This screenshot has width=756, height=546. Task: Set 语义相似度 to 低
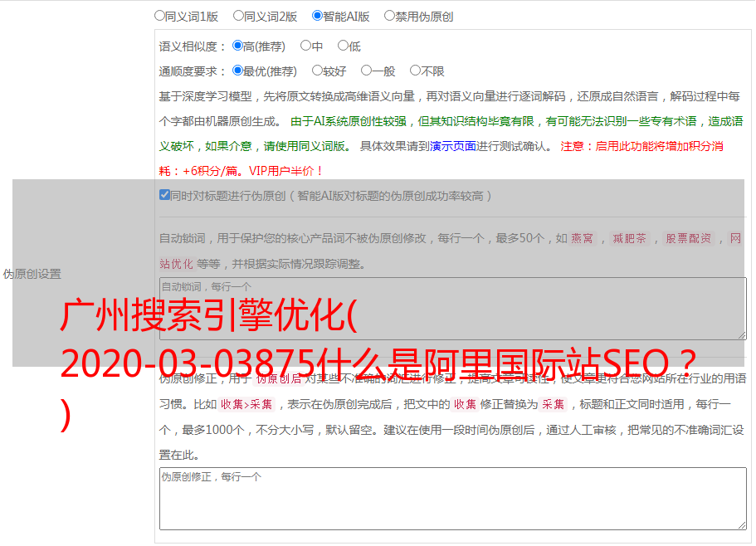click(x=343, y=46)
